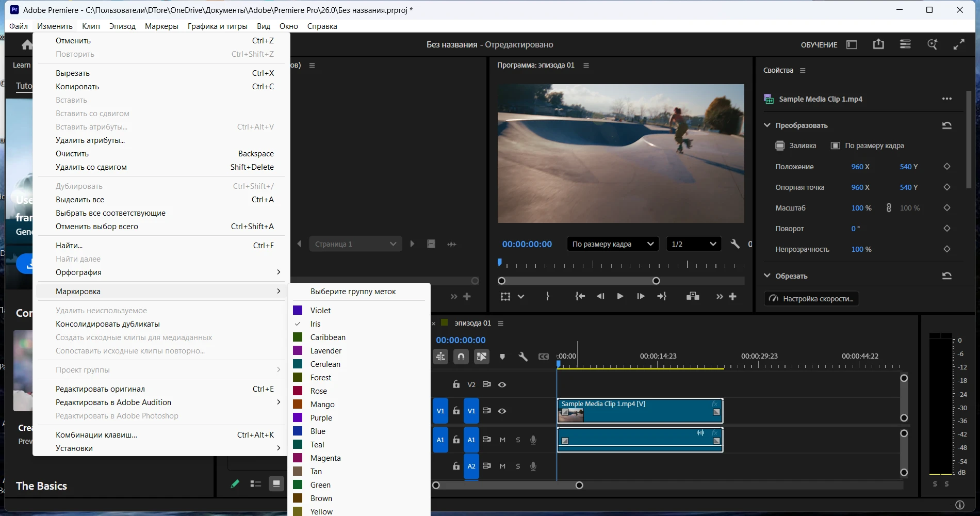The image size is (980, 516).
Task: Choose the Mango label color swatch
Action: [x=298, y=404]
